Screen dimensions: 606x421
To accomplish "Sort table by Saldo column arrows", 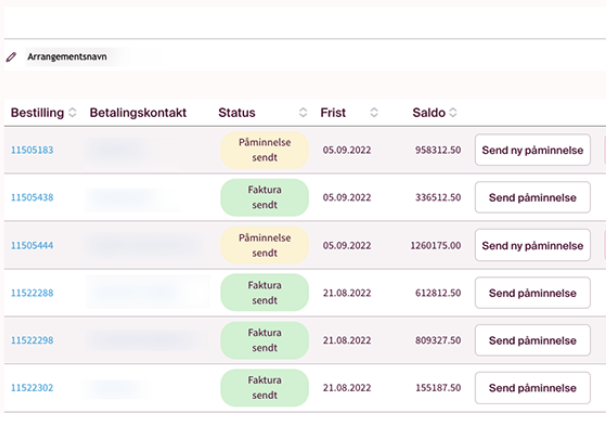I will (453, 113).
